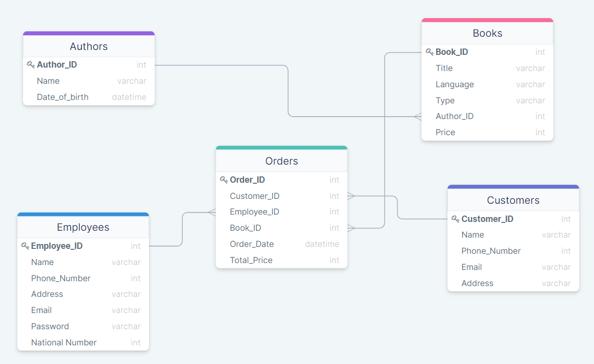The image size is (594, 364).
Task: Select the Employees table header
Action: click(x=83, y=227)
